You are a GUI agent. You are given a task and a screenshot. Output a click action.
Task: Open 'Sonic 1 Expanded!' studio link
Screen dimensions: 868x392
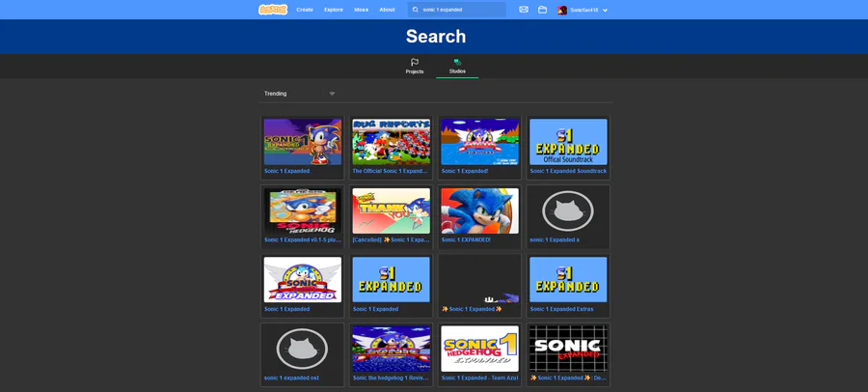(465, 171)
